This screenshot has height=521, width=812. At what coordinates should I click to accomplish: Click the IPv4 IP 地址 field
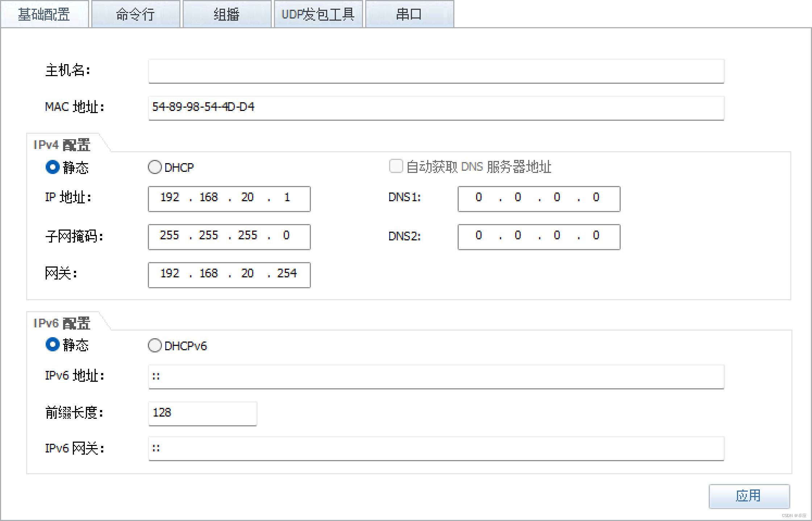(x=229, y=199)
